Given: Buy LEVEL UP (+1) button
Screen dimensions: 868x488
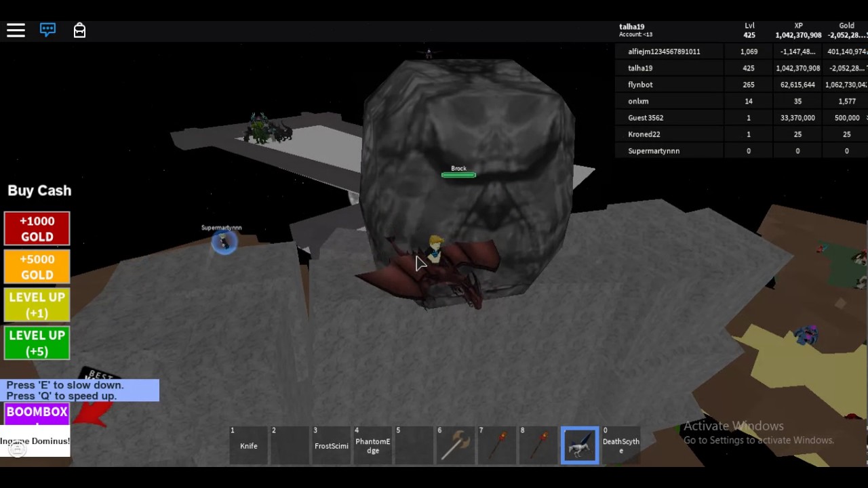Looking at the screenshot, I should coord(37,305).
